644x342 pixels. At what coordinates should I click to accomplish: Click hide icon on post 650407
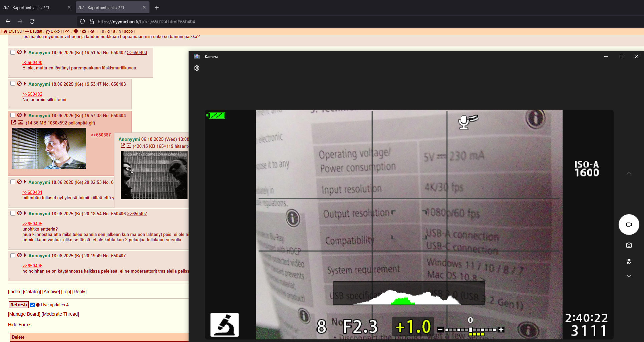pos(19,255)
